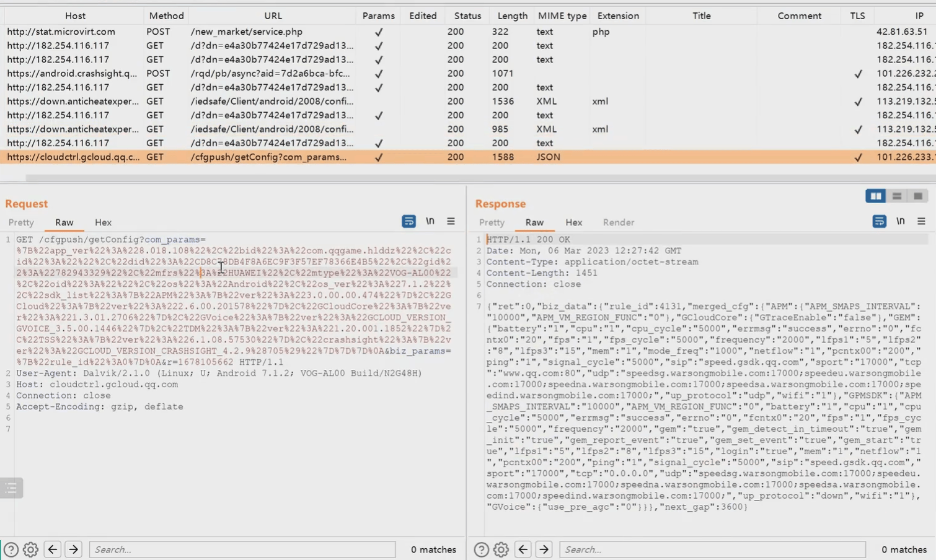Open Render tab in Response panel
The image size is (936, 560).
618,222
